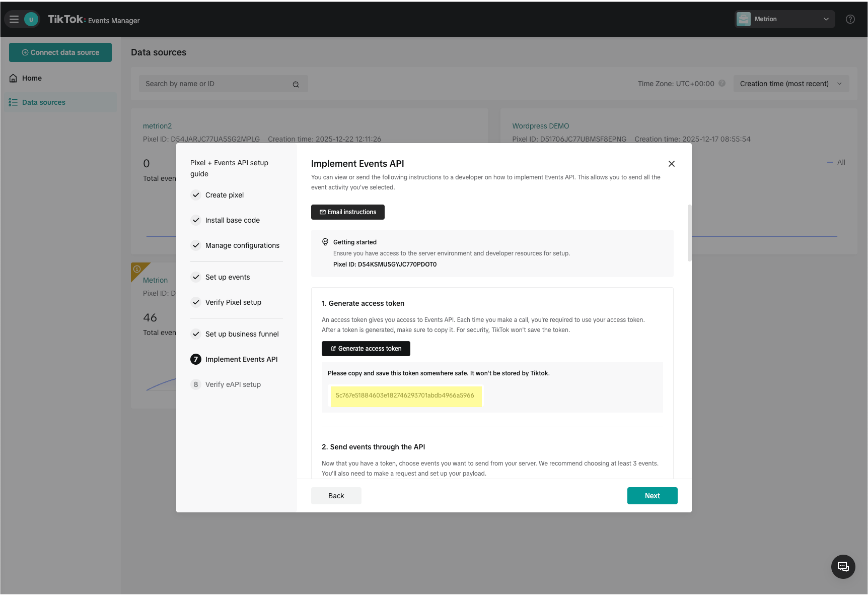
Task: Click the search magnifier icon
Action: pyautogui.click(x=296, y=84)
